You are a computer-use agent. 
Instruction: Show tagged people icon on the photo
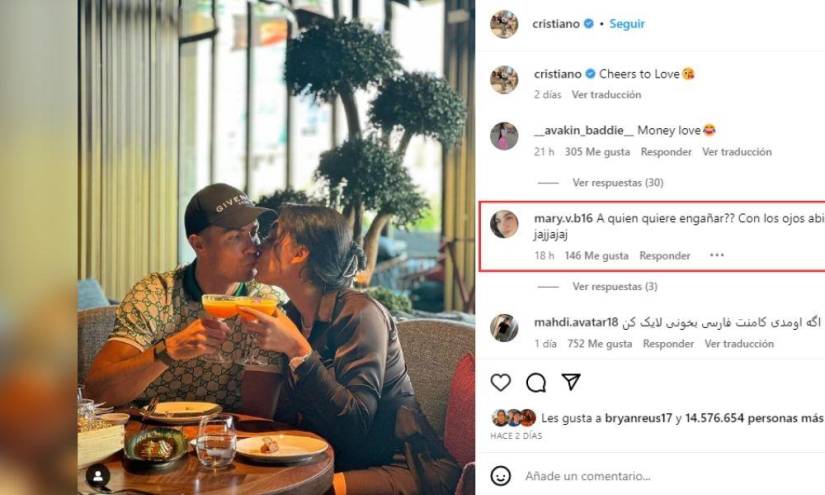pos(98,476)
